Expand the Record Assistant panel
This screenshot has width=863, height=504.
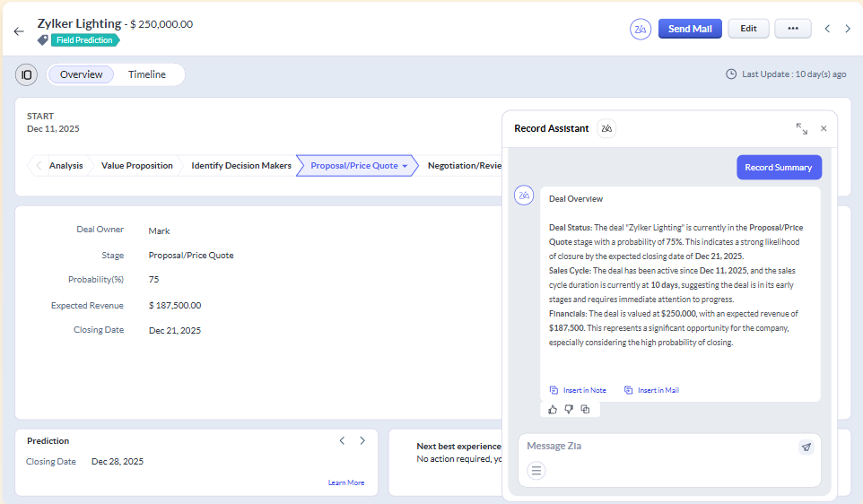coord(802,129)
